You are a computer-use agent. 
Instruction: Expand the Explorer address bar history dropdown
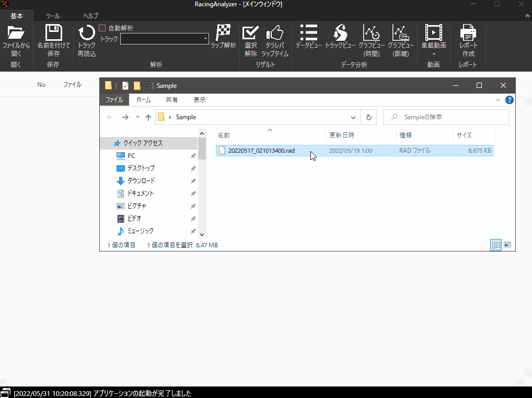[353, 118]
